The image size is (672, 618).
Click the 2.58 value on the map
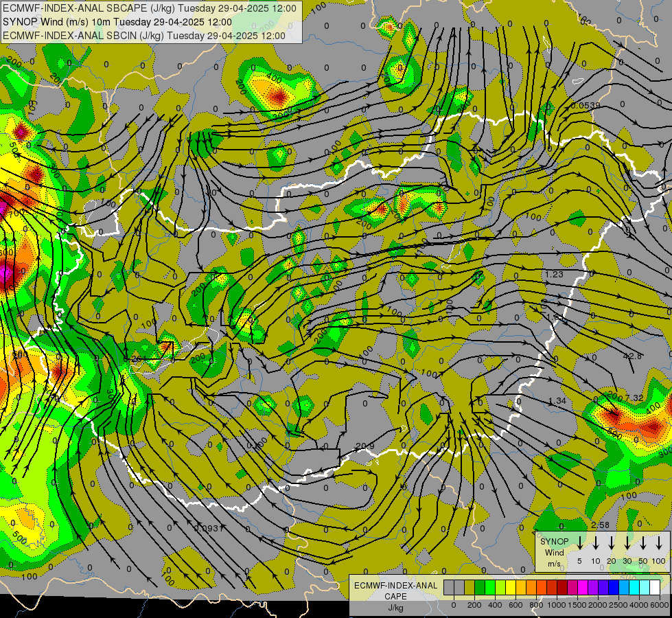[x=600, y=525]
